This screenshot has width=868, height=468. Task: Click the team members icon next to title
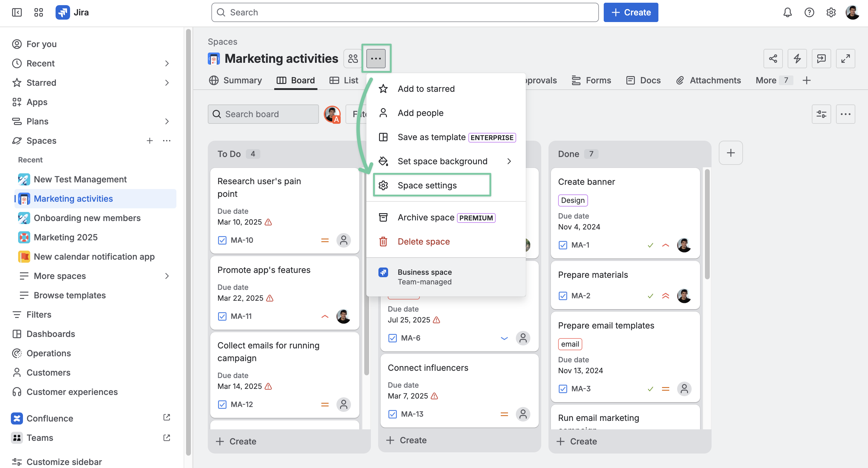(353, 58)
